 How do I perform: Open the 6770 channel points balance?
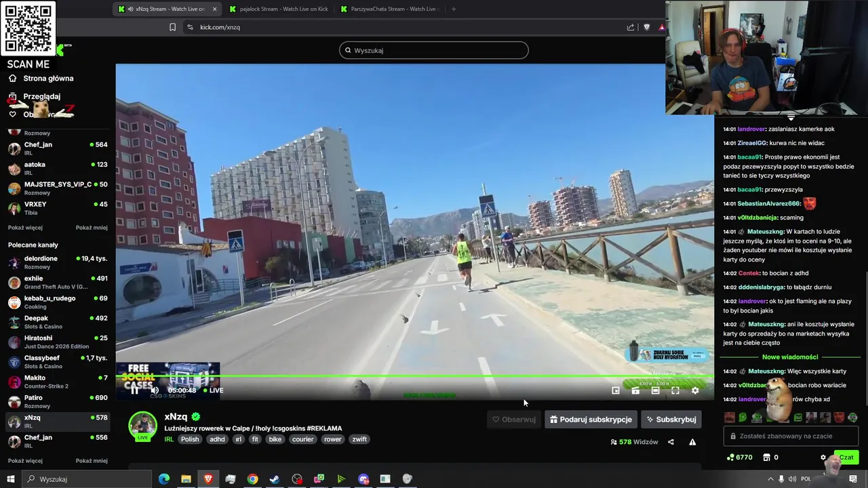(x=739, y=457)
